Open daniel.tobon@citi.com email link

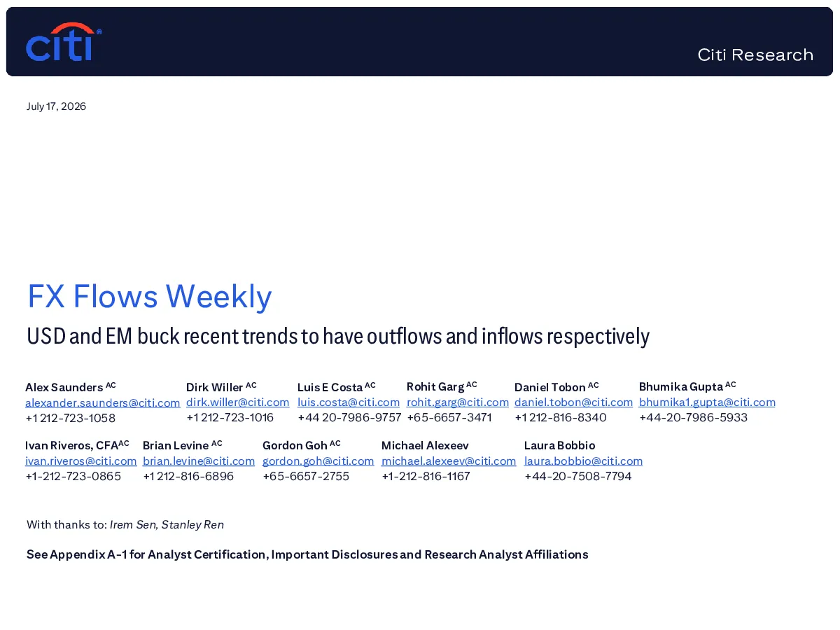click(573, 402)
